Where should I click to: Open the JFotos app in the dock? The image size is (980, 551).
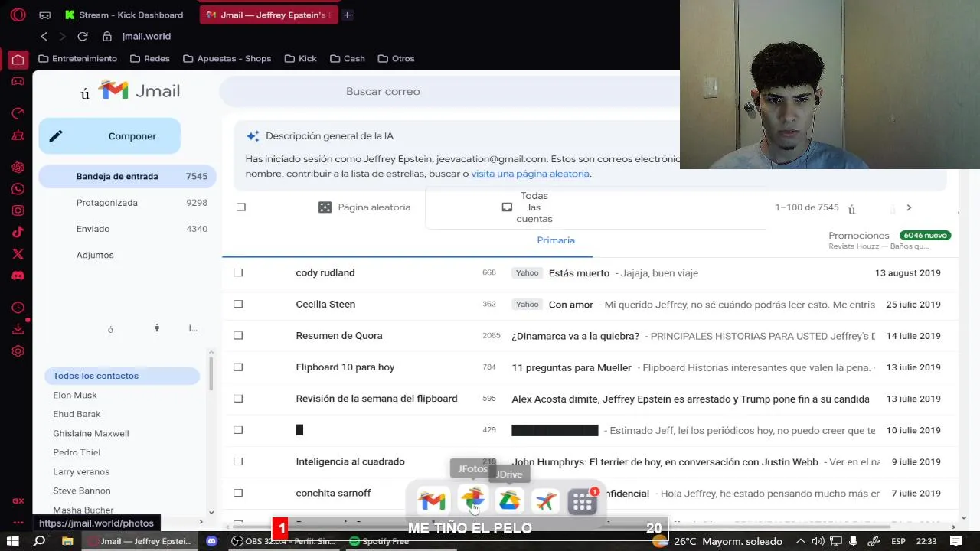472,500
